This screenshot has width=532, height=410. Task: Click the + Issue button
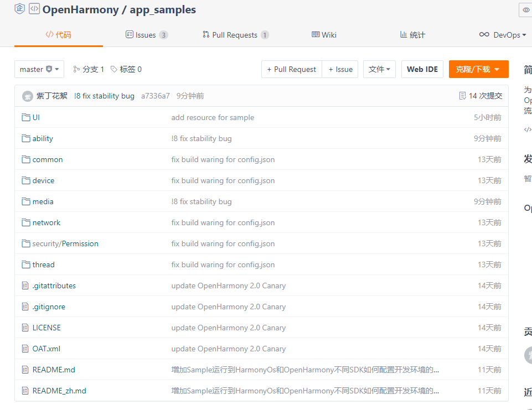pos(340,69)
